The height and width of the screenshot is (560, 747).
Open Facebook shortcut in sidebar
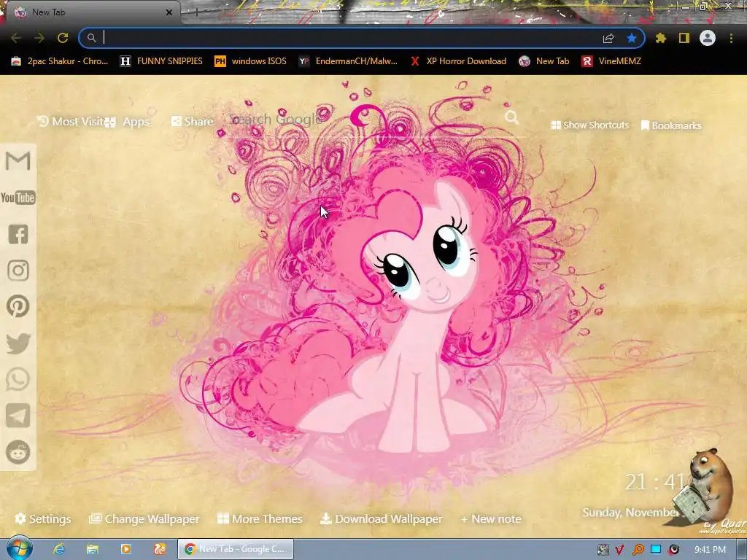pos(18,234)
